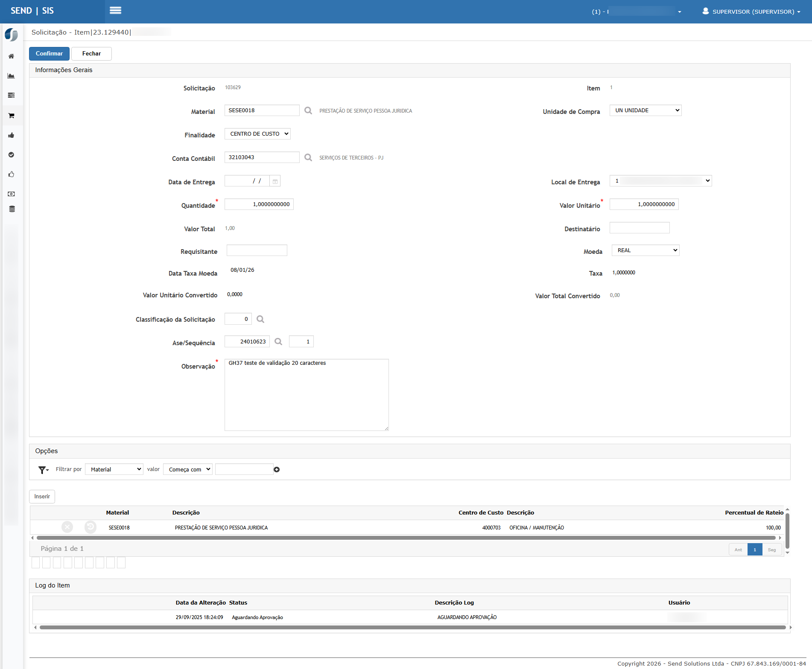Click into the Observação text area
Image resolution: width=812 pixels, height=669 pixels.
[307, 395]
